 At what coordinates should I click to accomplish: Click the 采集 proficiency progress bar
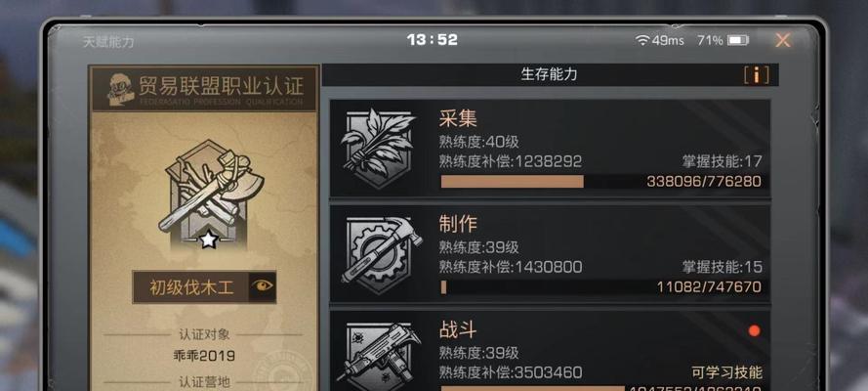click(601, 182)
